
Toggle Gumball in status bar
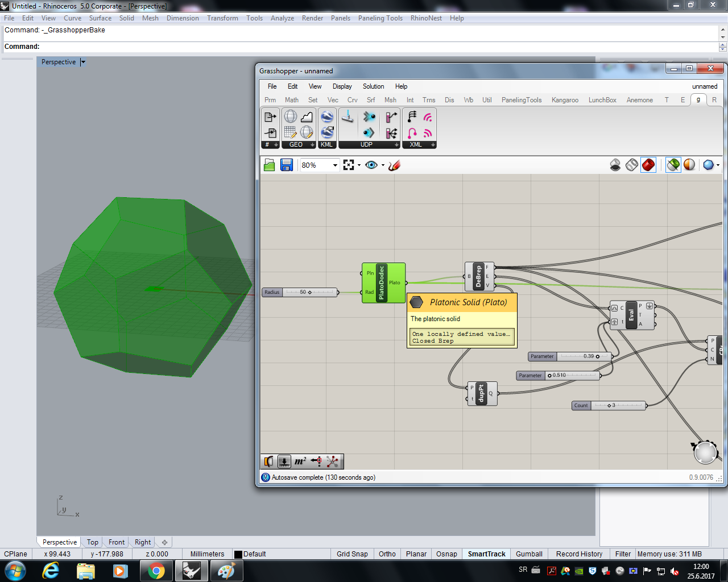(529, 554)
